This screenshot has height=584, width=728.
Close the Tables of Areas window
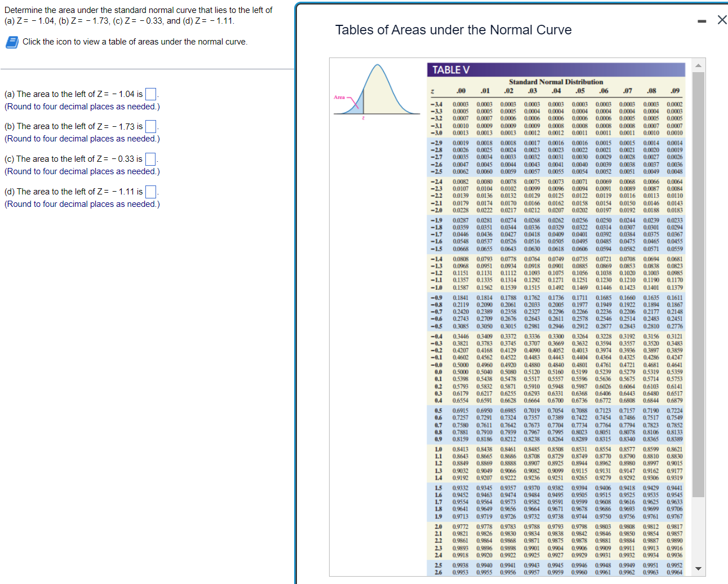(722, 19)
